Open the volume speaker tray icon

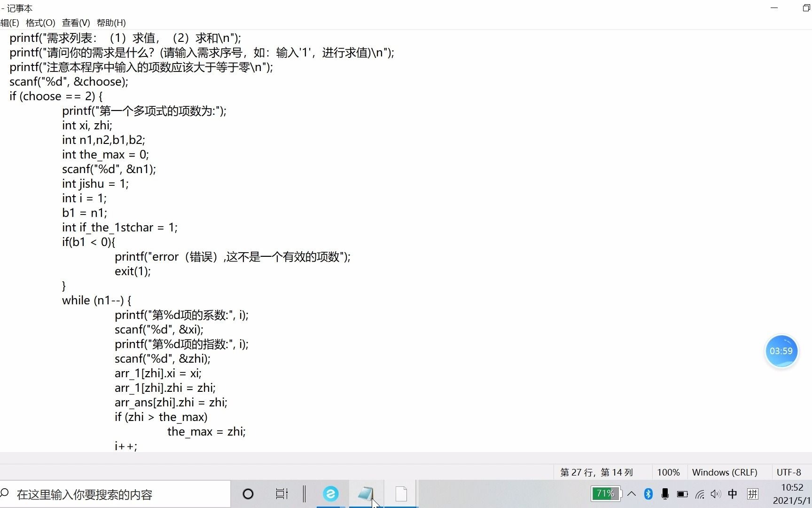click(716, 494)
